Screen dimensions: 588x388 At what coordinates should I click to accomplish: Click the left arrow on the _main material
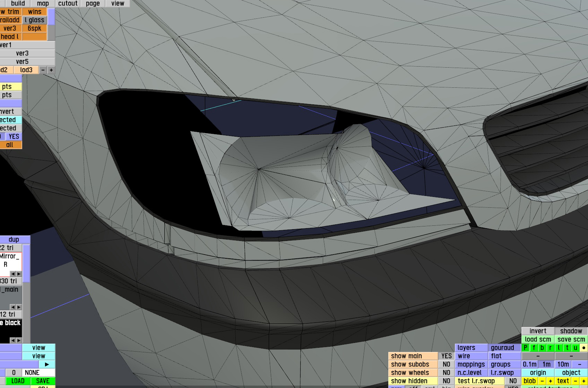pyautogui.click(x=13, y=307)
